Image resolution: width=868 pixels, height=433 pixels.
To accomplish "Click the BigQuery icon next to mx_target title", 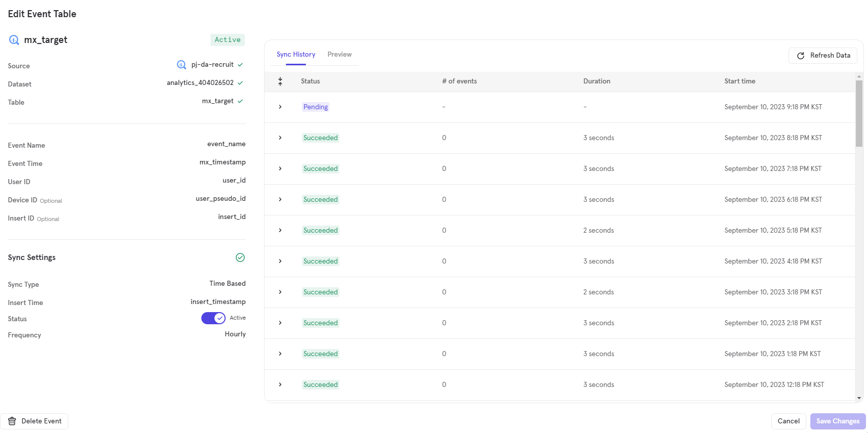I will pyautogui.click(x=14, y=40).
